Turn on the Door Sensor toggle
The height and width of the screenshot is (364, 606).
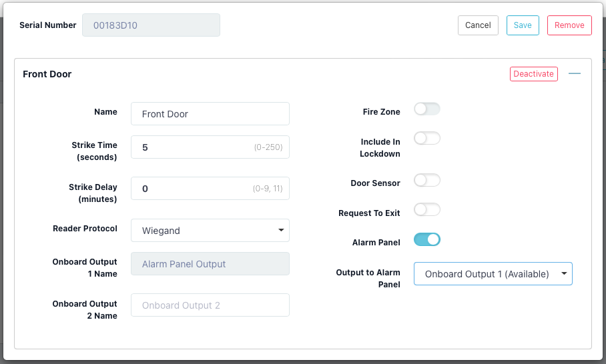(x=427, y=181)
